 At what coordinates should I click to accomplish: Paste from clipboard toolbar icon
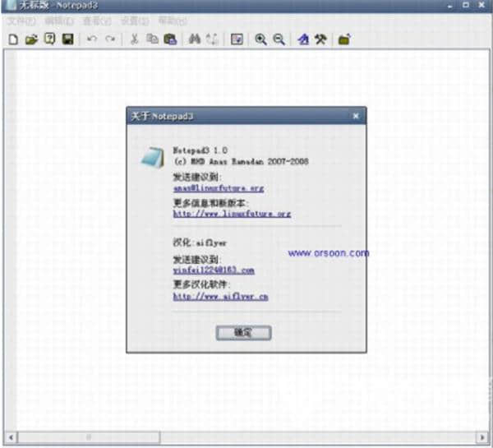pyautogui.click(x=170, y=39)
